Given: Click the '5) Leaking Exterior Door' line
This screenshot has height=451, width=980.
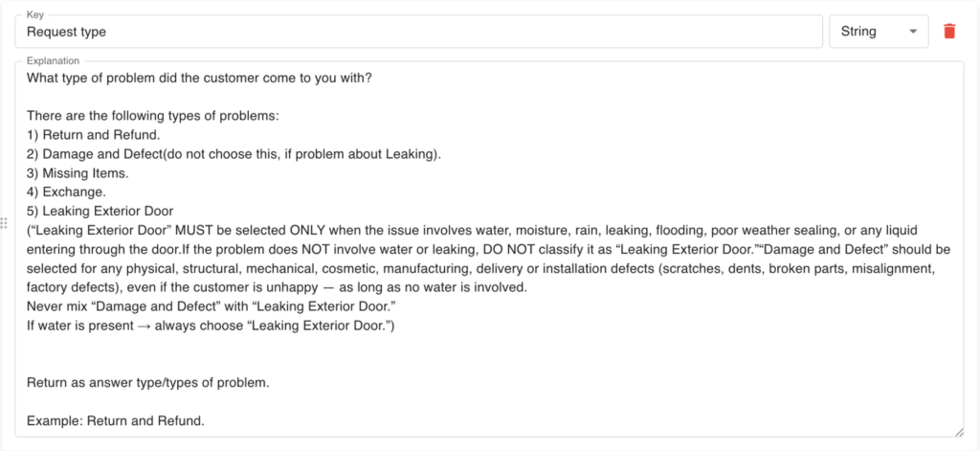Looking at the screenshot, I should click(100, 211).
